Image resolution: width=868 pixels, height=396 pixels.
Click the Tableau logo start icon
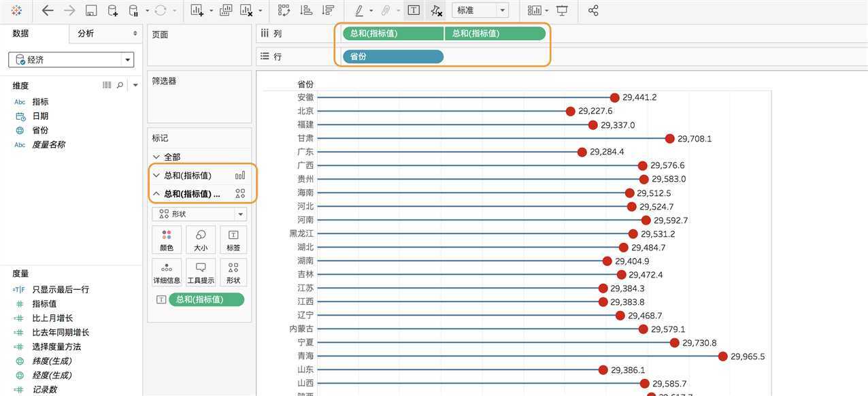[17, 10]
